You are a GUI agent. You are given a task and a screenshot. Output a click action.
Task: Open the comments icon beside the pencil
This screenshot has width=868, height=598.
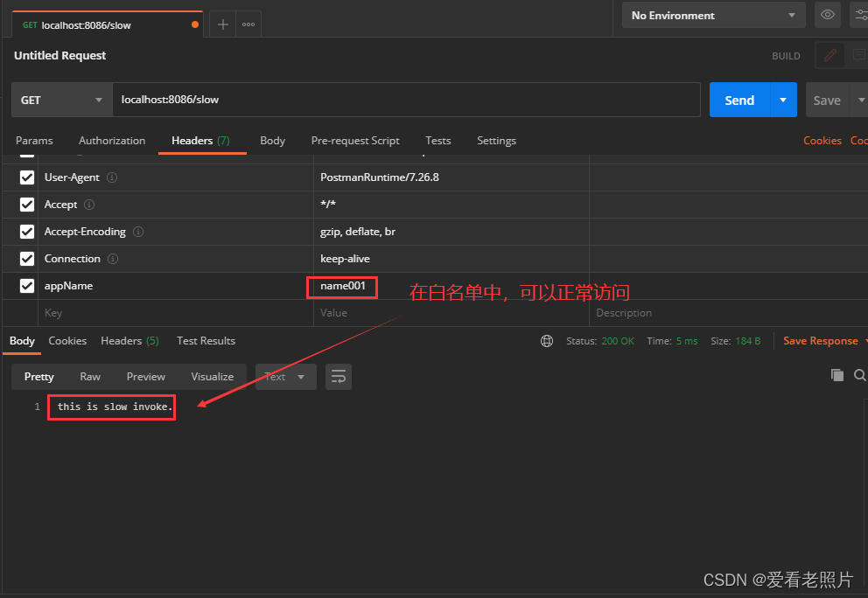(858, 55)
